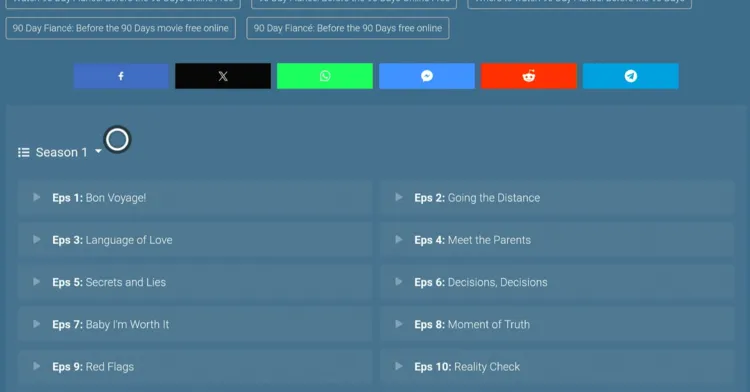This screenshot has height=392, width=750.
Task: Open episode 4 'Meet the Parents'
Action: coord(557,240)
